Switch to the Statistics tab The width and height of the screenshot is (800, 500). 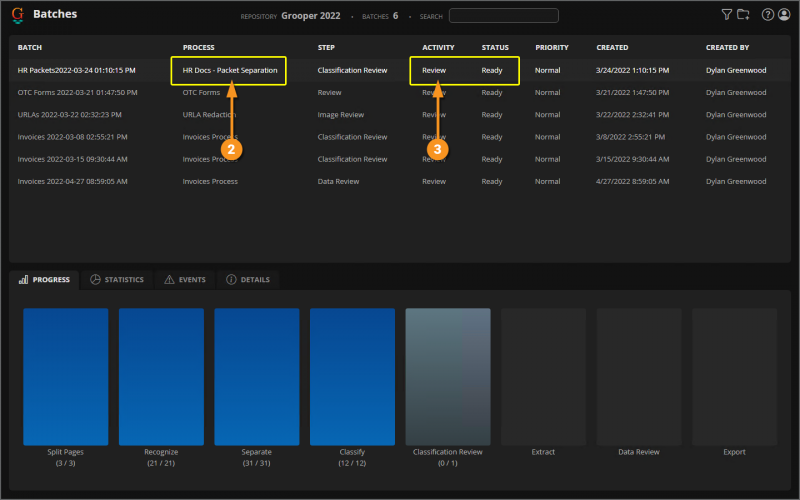point(117,280)
